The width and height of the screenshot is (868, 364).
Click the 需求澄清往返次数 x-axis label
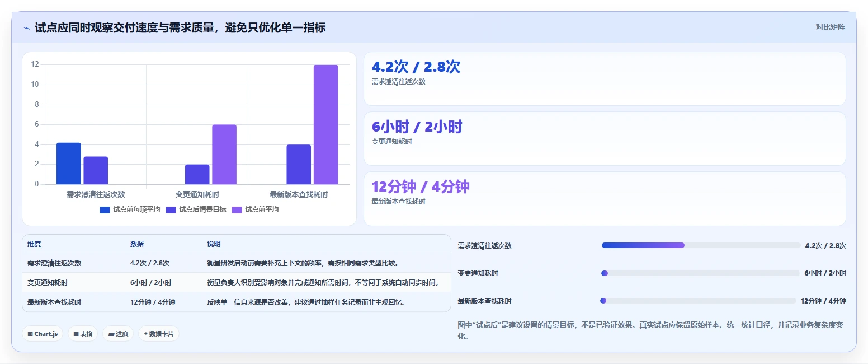96,194
